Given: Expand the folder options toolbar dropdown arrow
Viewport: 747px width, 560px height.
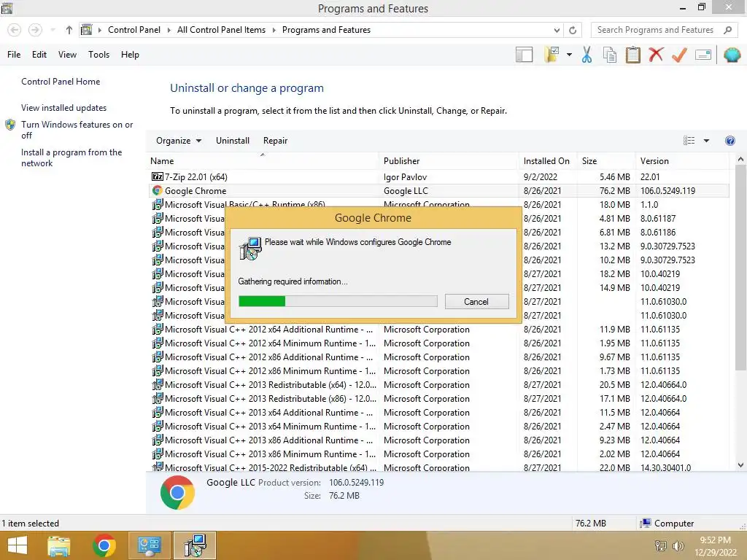Looking at the screenshot, I should [x=569, y=55].
